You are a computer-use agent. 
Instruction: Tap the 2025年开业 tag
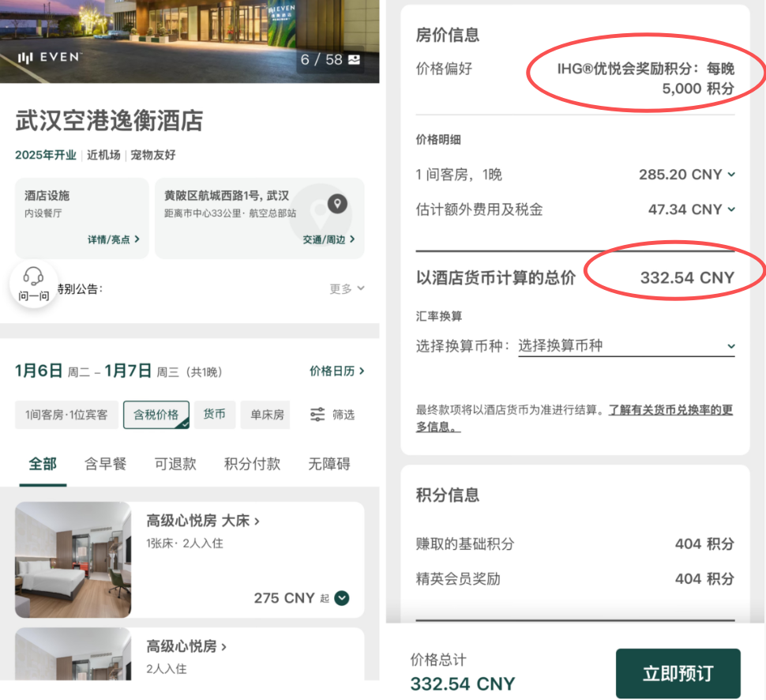tap(46, 155)
